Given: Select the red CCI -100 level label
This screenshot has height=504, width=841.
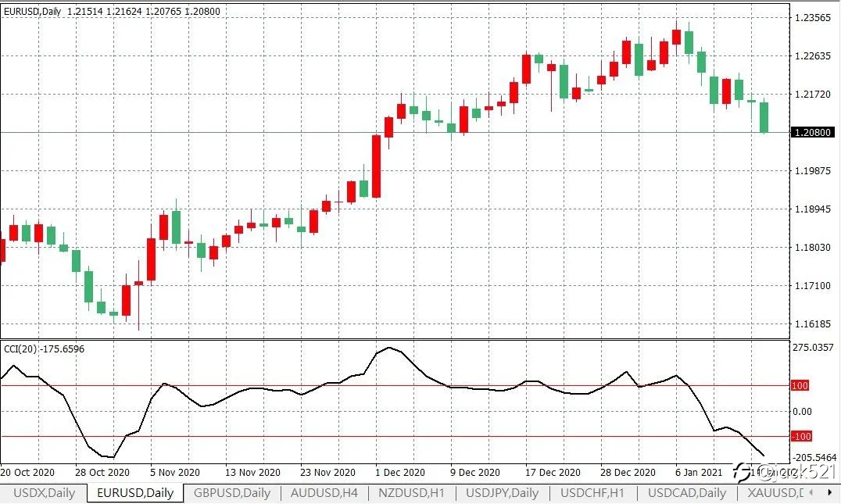Looking at the screenshot, I should [x=801, y=437].
